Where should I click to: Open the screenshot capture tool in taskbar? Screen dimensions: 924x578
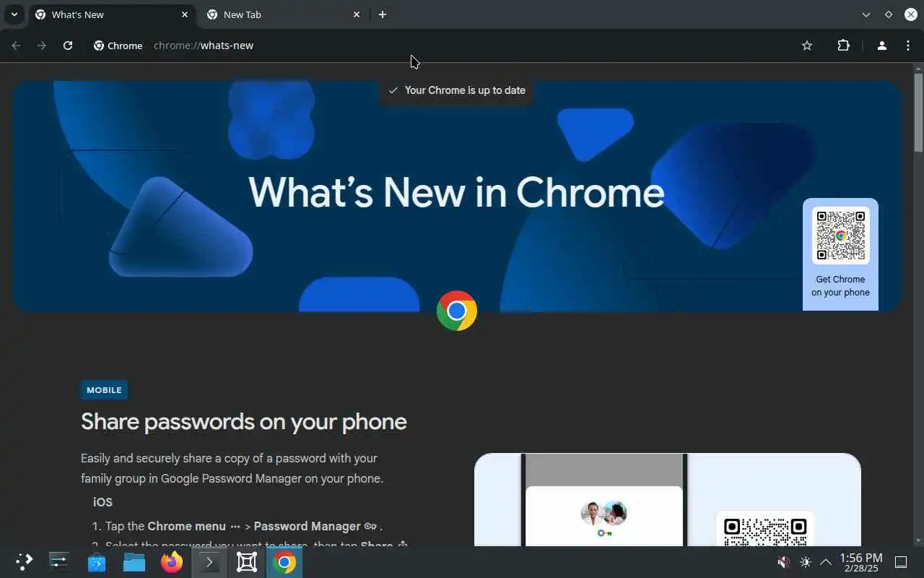(x=247, y=562)
